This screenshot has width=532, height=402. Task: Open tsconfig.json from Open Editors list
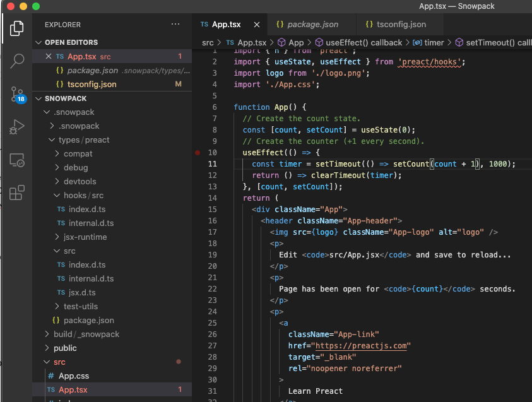[x=112, y=84]
